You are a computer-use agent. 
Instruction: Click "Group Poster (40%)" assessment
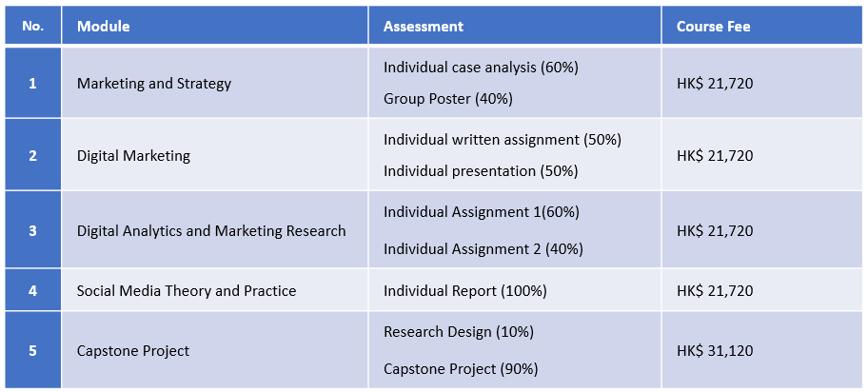click(x=448, y=99)
